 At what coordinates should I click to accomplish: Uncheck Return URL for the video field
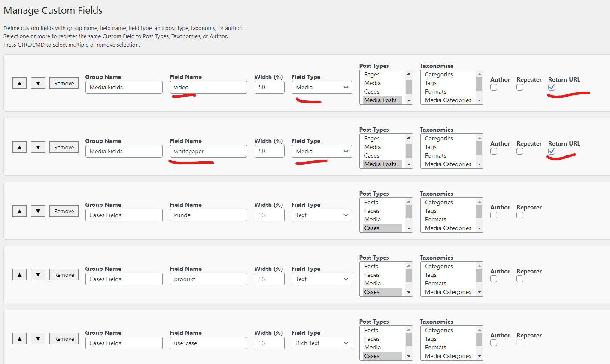552,87
